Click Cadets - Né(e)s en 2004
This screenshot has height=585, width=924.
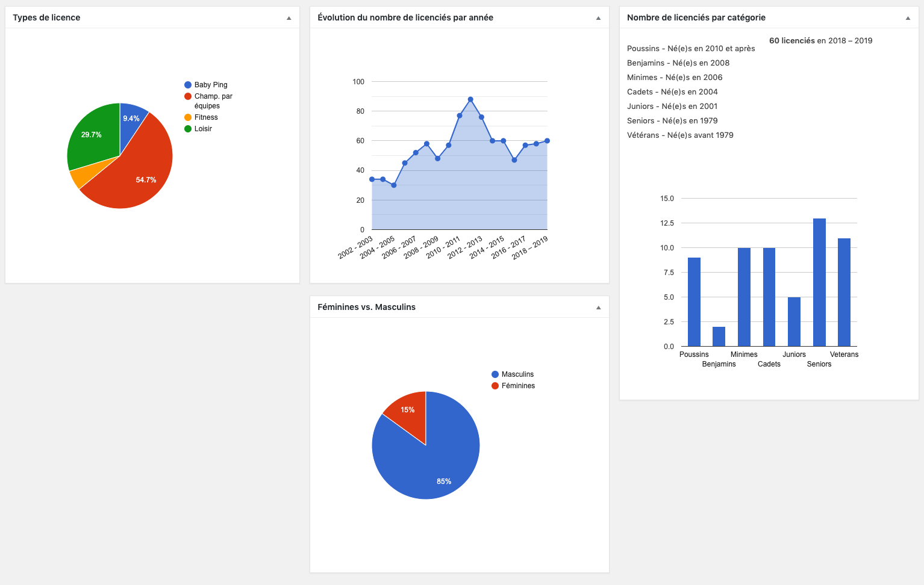click(672, 92)
